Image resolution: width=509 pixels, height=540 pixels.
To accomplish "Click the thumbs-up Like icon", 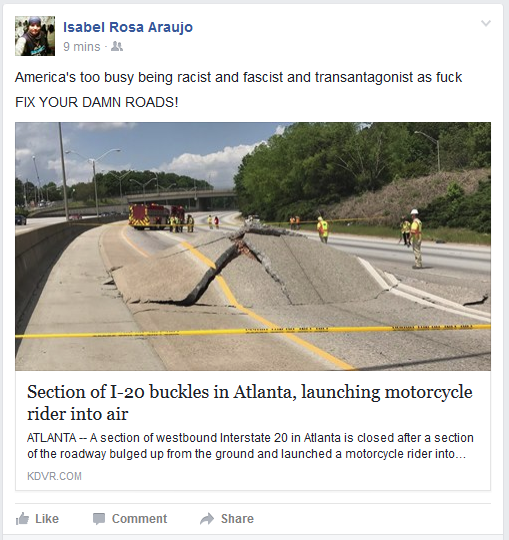I will click(22, 519).
